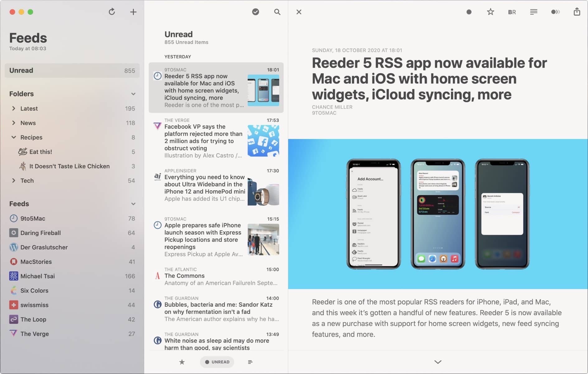Collapse the Feeds section in the sidebar
This screenshot has height=374, width=588.
click(x=133, y=204)
